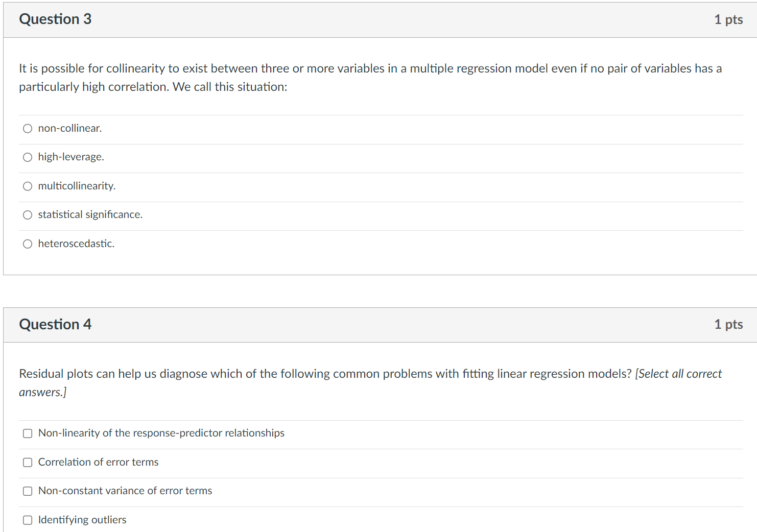The height and width of the screenshot is (532, 757).
Task: Click the "Question 3" heading
Action: tap(55, 19)
